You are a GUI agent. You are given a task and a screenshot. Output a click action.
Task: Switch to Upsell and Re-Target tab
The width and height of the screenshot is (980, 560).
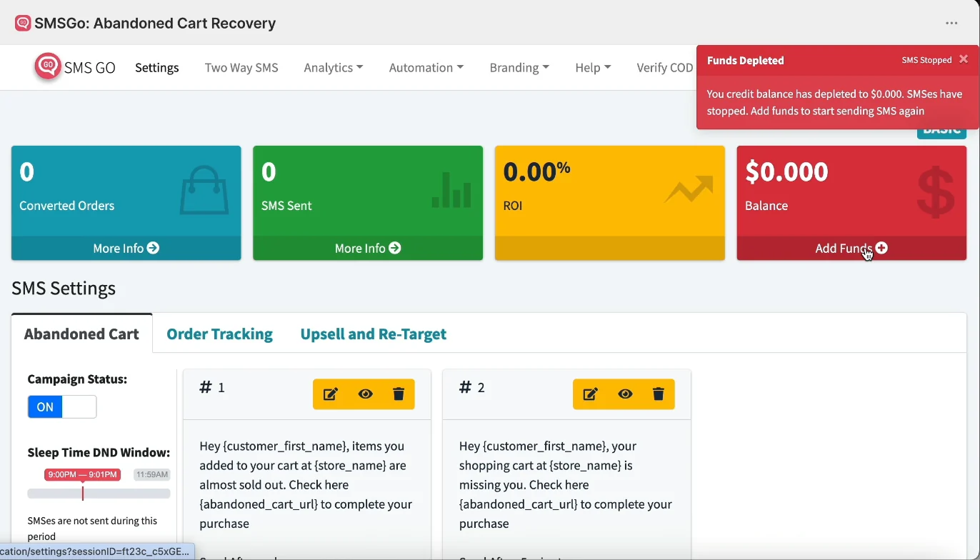pos(374,334)
